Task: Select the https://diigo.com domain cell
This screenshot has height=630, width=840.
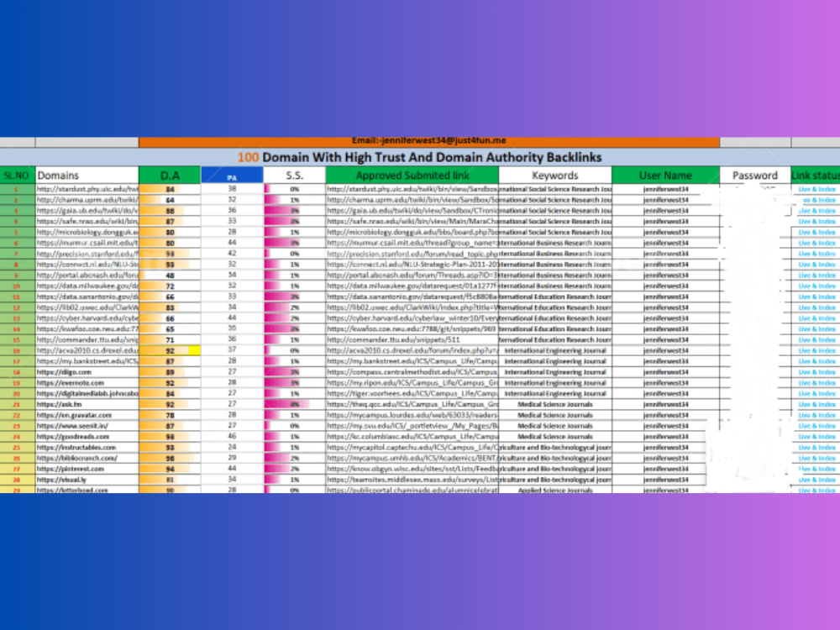Action: pos(87,372)
